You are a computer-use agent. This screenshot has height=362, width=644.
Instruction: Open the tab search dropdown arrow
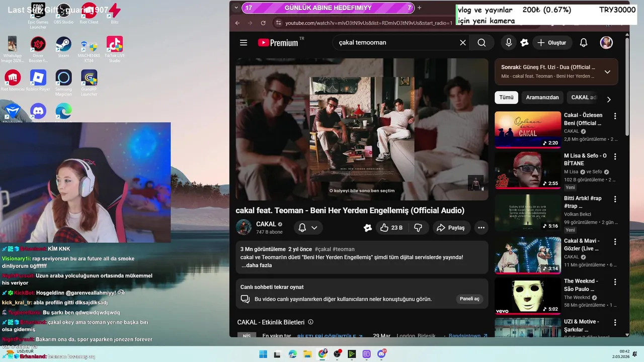236,8
